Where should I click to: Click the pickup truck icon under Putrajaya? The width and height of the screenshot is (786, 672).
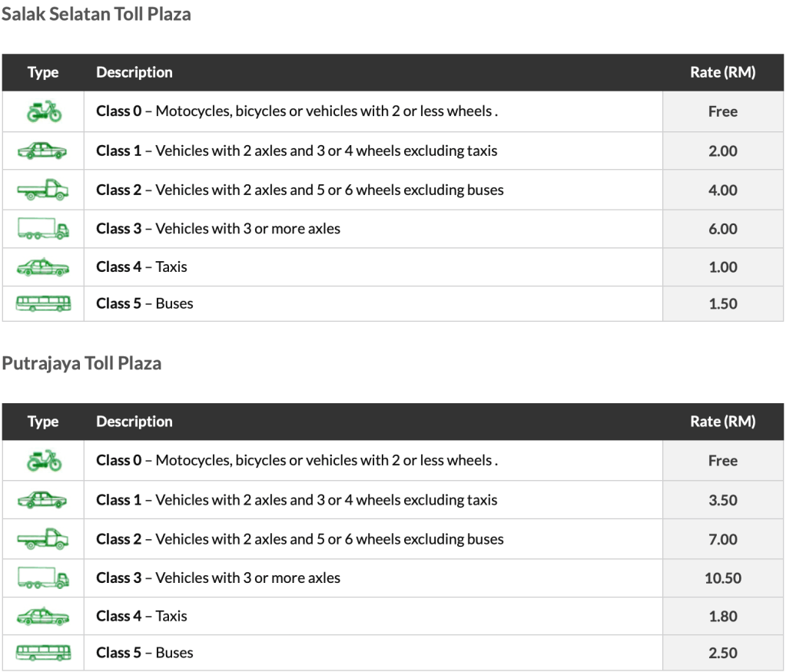point(43,539)
